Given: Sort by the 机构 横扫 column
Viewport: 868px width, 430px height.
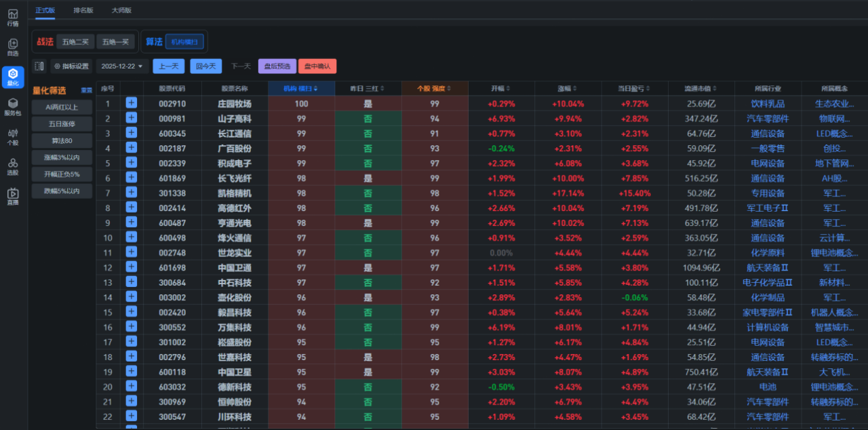Looking at the screenshot, I should pyautogui.click(x=301, y=89).
